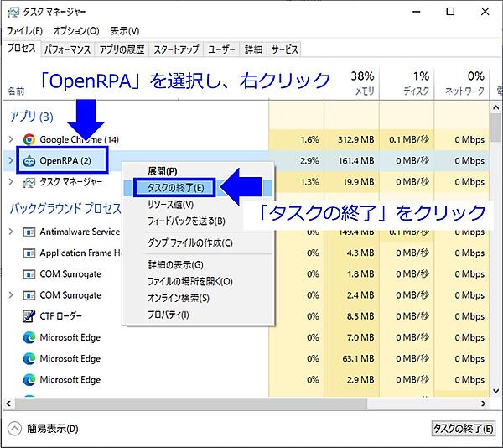Click the horizontal scrollbar thumb
This screenshot has height=448, width=503.
(191, 404)
